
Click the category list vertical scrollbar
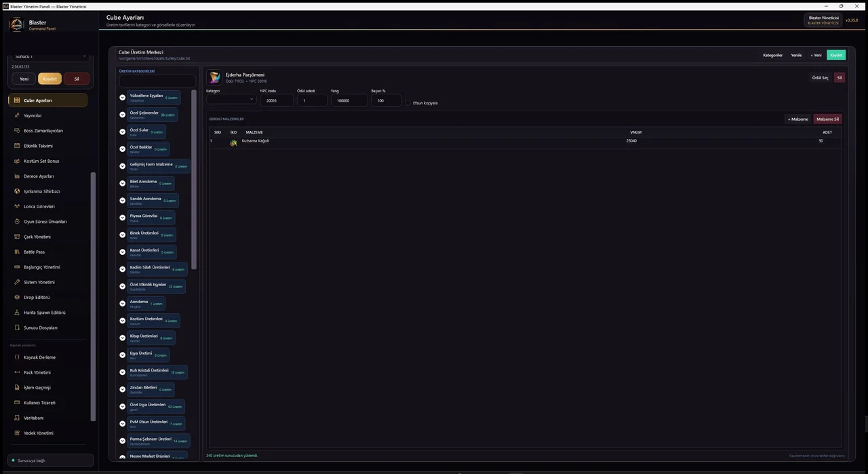[194, 180]
